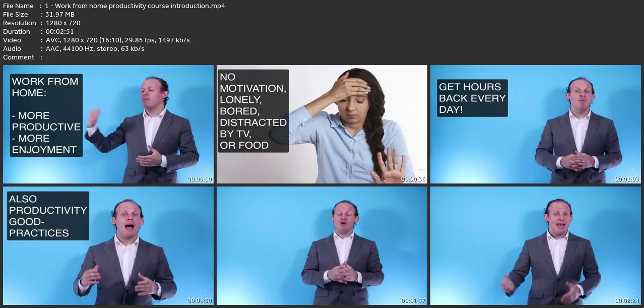Click the 'ALSO PRODUCTIVITY GOOD-PRACTICES' caption box
644x308 pixels.
point(48,216)
